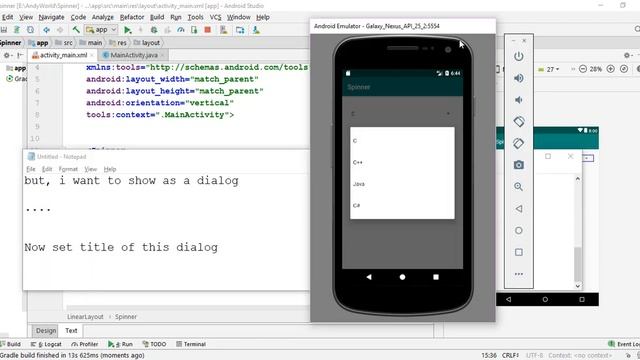The height and width of the screenshot is (360, 640).
Task: Open the Edit menu in Android Studio
Action: [7, 17]
